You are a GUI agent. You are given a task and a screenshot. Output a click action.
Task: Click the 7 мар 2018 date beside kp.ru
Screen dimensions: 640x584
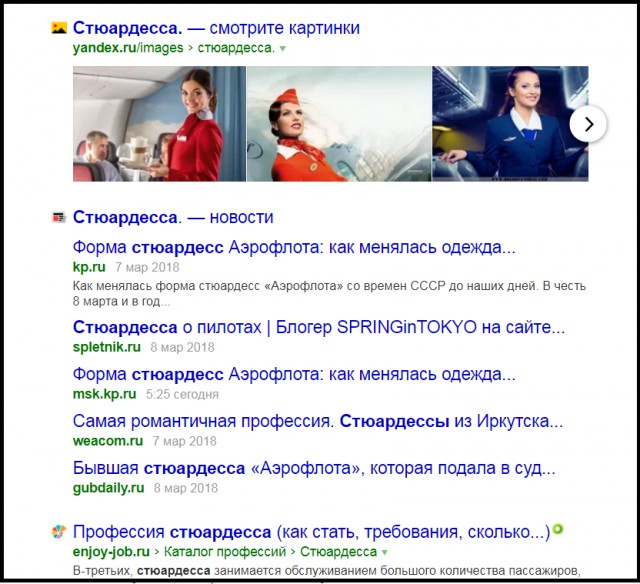point(147,267)
